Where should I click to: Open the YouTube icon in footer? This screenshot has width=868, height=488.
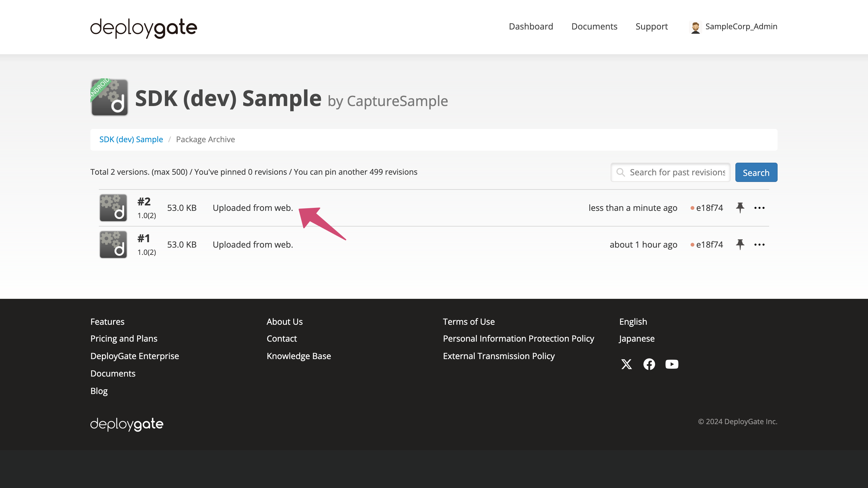tap(671, 364)
